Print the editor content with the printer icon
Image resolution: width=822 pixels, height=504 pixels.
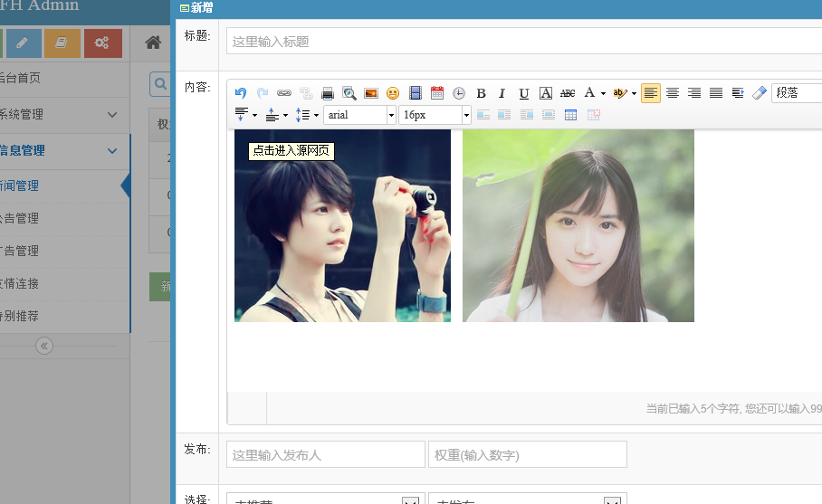click(x=328, y=93)
